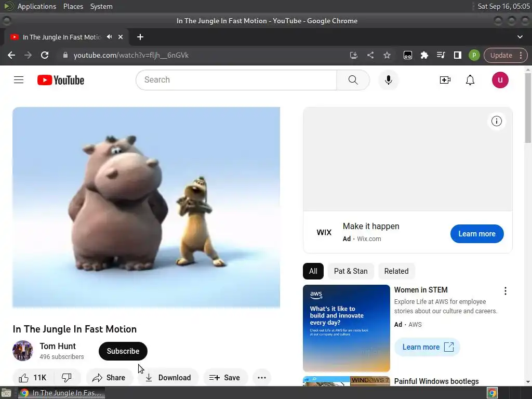Select the All filter chip
This screenshot has height=399, width=532.
[313, 271]
